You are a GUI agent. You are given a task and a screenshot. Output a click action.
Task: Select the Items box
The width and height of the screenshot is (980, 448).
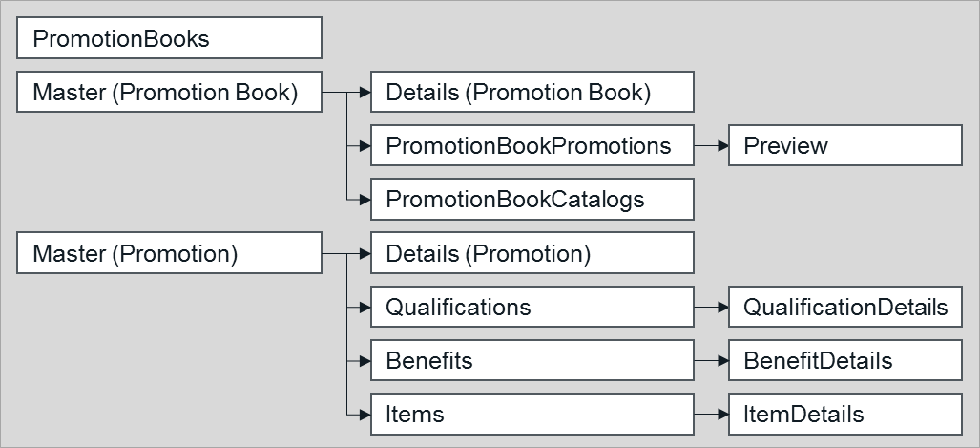tap(532, 415)
